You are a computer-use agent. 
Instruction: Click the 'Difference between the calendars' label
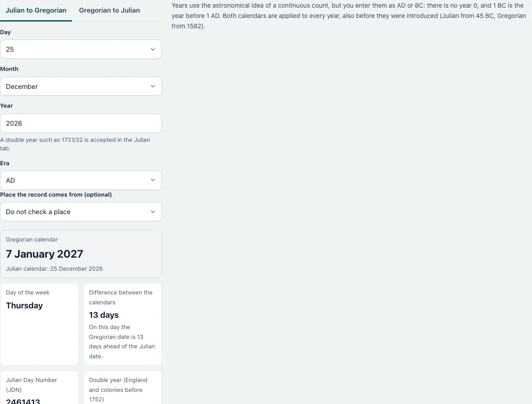tap(121, 297)
